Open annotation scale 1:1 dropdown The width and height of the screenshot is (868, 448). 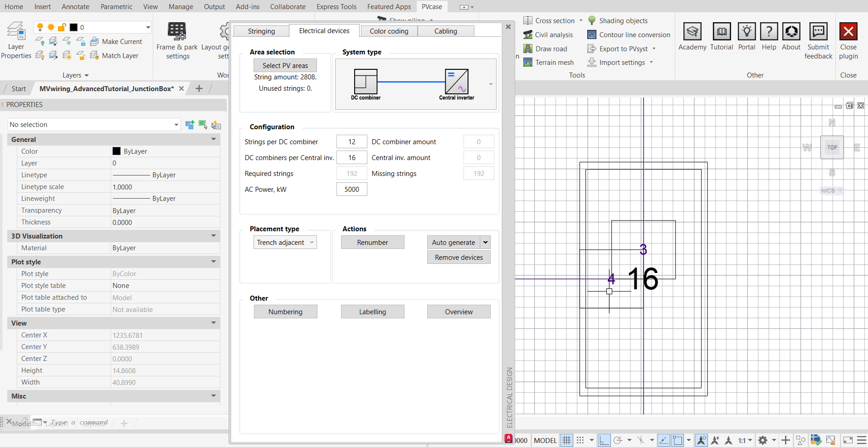tap(745, 440)
